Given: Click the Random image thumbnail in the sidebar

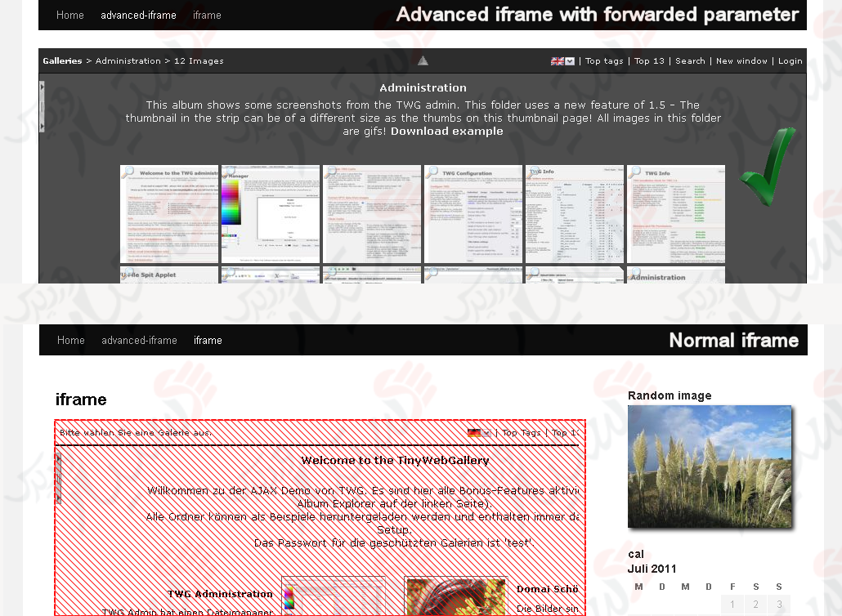Looking at the screenshot, I should (x=710, y=466).
